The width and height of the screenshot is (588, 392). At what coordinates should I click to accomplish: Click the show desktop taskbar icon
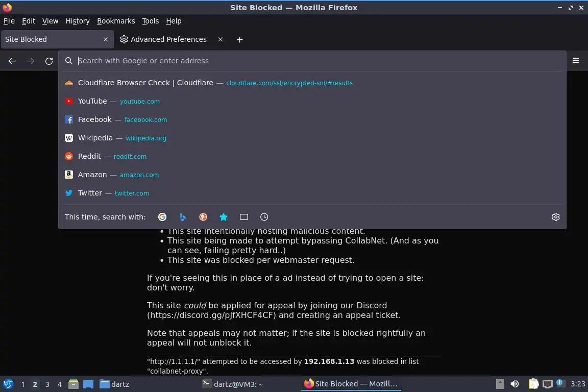click(x=88, y=384)
